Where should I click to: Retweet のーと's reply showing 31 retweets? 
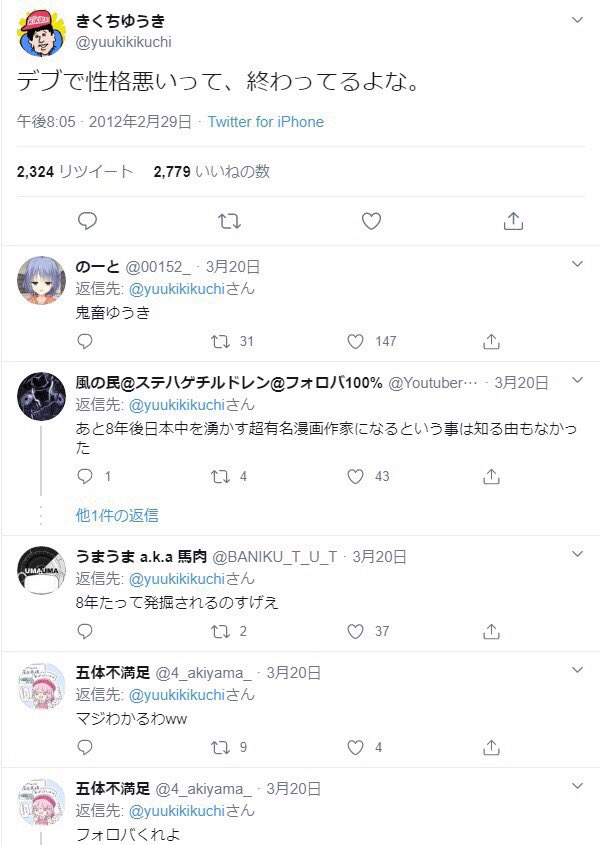(x=220, y=341)
